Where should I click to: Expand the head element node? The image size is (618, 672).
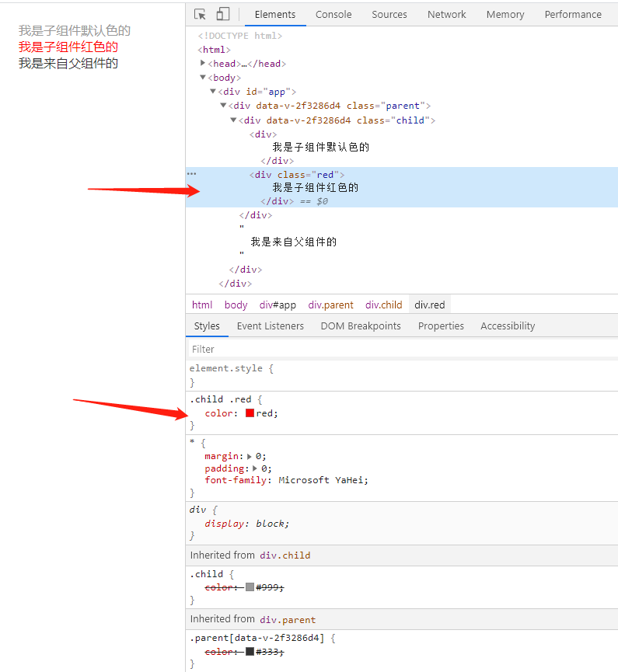[203, 63]
